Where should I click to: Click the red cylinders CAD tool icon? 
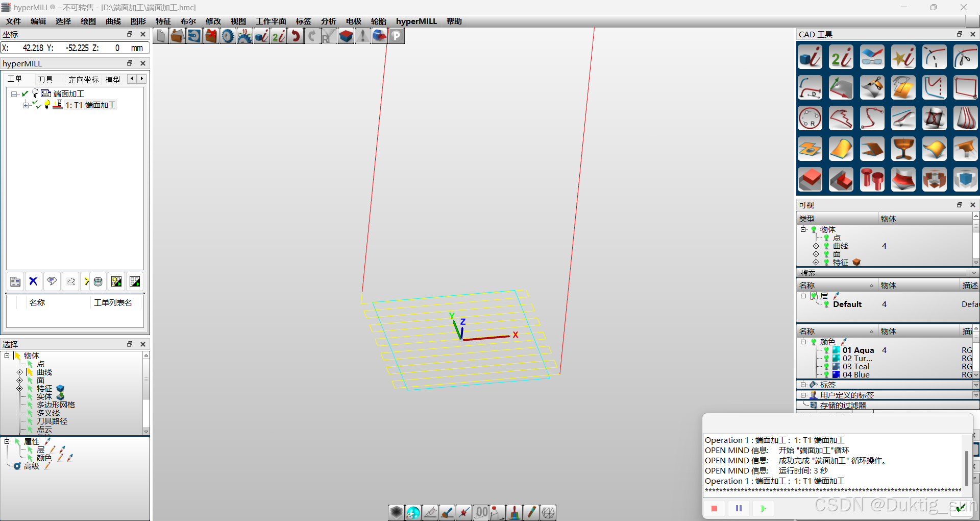[x=872, y=180]
